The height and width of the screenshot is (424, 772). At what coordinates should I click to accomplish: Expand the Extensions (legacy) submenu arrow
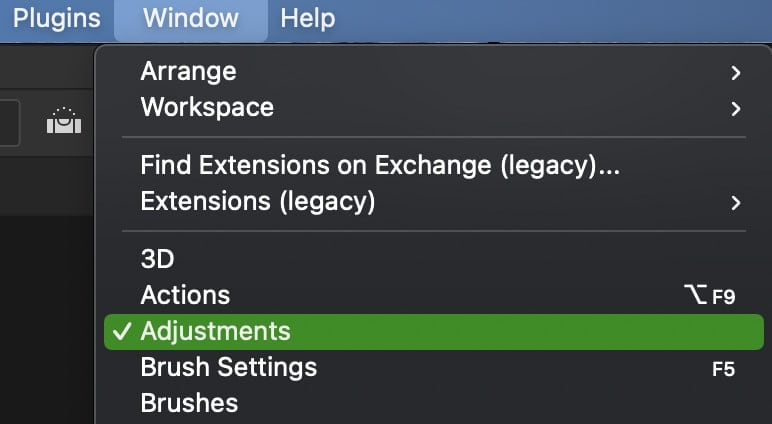736,203
